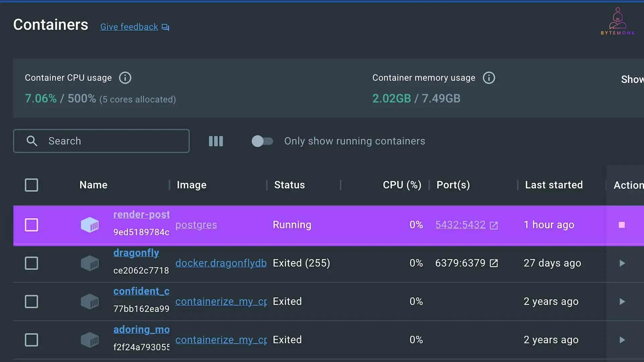This screenshot has width=644, height=362.
Task: Open the confident_c container link
Action: [x=141, y=291]
